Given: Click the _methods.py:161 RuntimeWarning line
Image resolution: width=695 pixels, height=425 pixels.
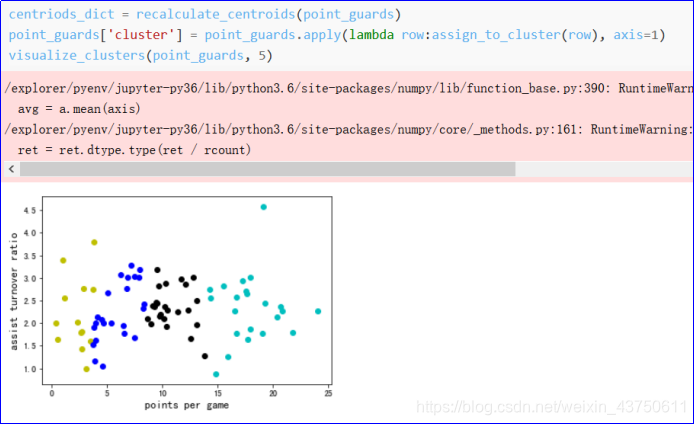Looking at the screenshot, I should coord(348,129).
